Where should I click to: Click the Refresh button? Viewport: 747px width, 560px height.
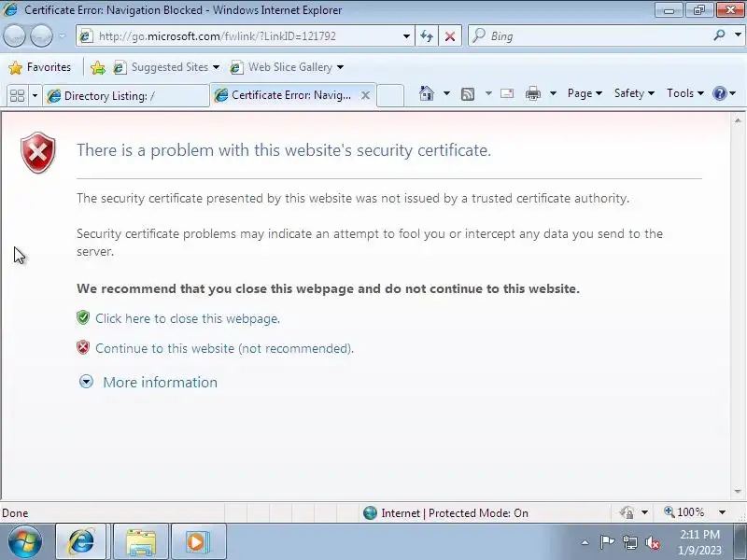[x=427, y=36]
